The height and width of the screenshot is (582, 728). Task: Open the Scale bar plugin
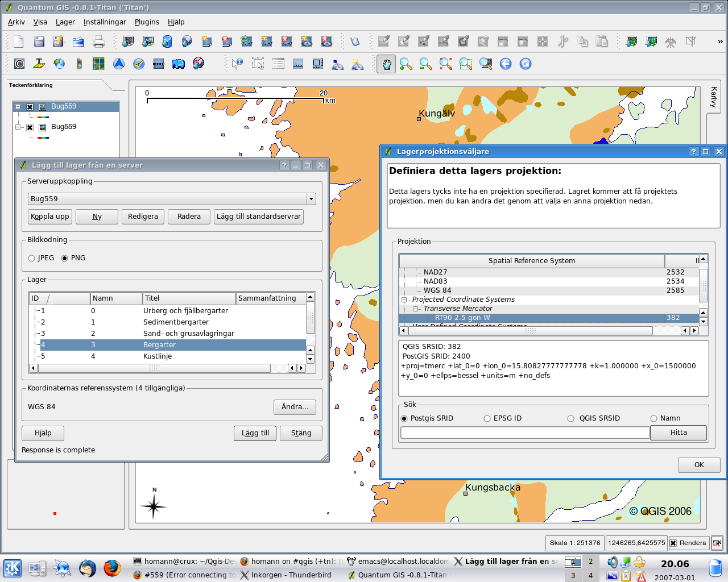coord(159,64)
